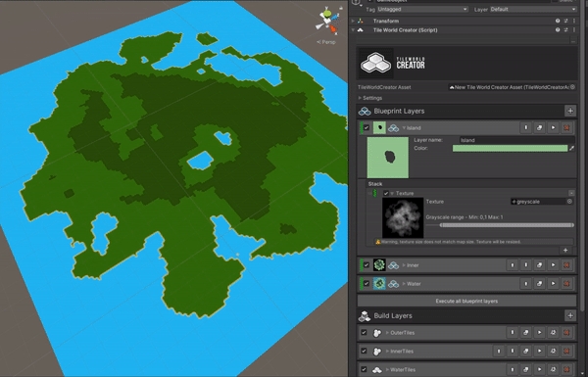Viewport: 588px width, 377px height.
Task: Duplicate the OuterTiles build layer
Action: click(x=525, y=332)
